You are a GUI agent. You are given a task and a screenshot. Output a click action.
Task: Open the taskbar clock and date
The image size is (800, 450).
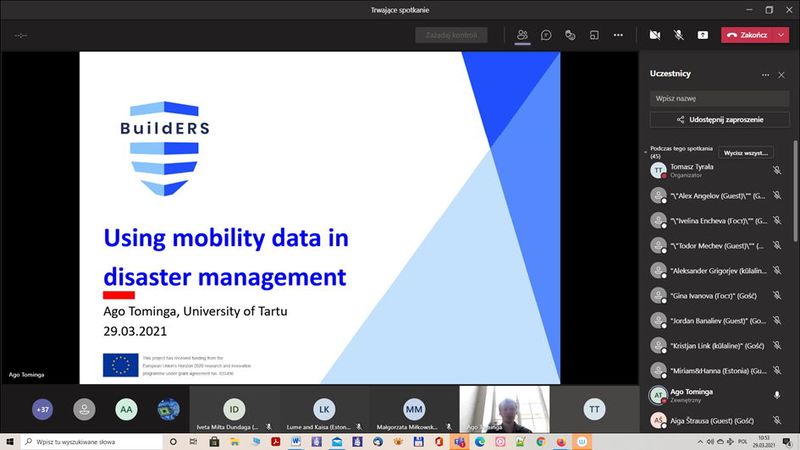[x=764, y=442]
